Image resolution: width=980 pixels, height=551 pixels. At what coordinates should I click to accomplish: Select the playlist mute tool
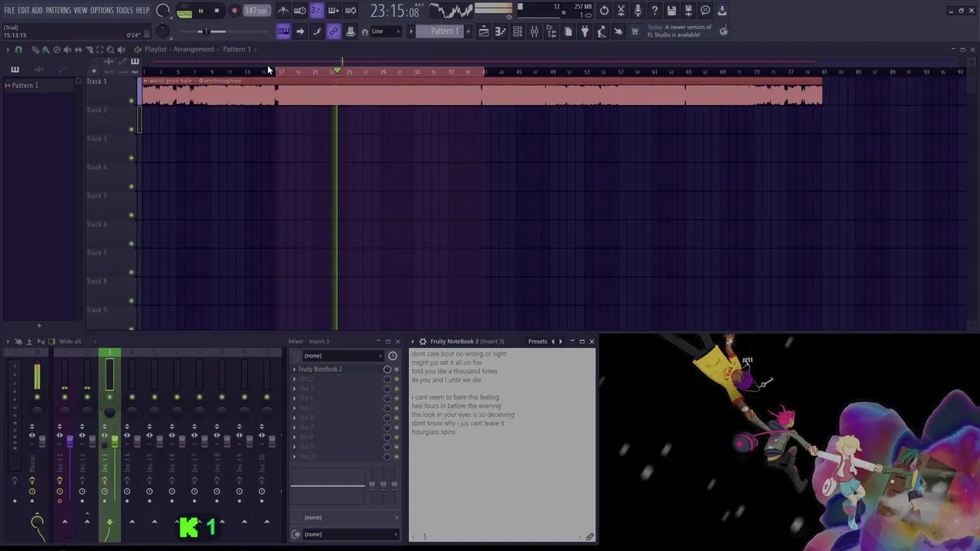pos(67,50)
